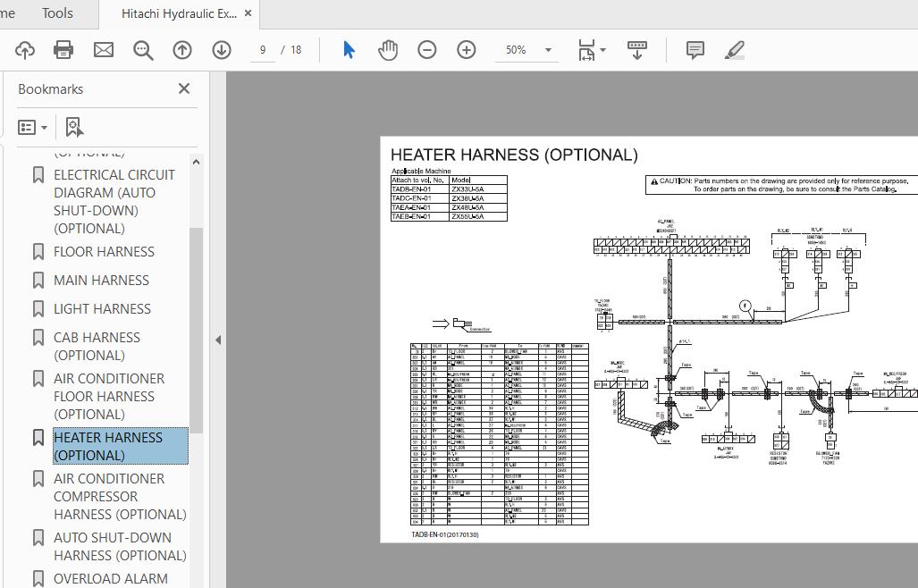Click the page number input field

click(263, 50)
